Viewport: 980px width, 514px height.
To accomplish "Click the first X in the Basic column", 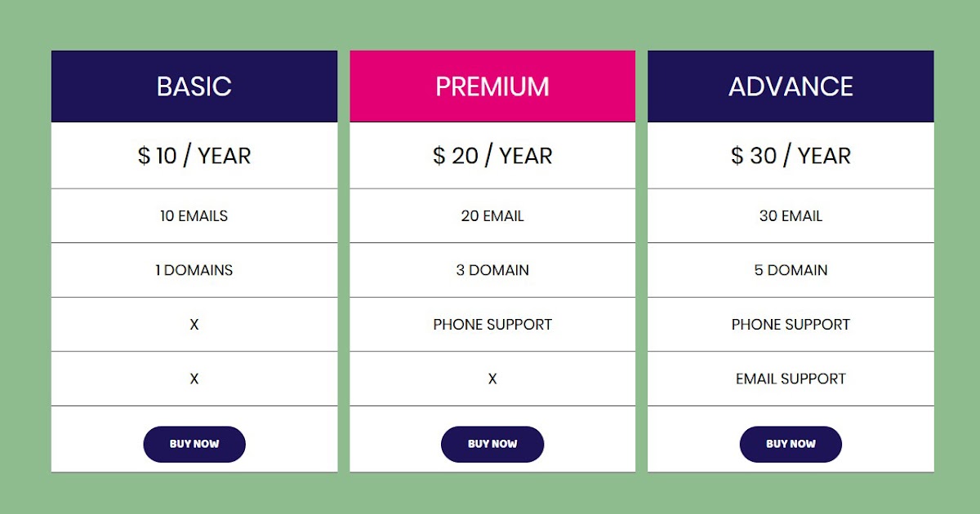I will click(x=194, y=325).
